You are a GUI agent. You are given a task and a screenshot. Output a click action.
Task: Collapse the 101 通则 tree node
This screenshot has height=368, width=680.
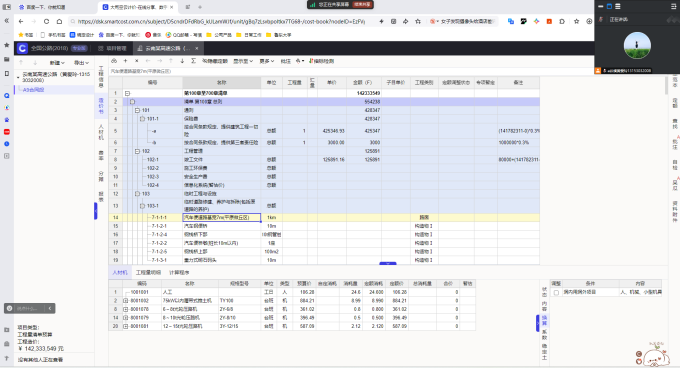click(137, 111)
